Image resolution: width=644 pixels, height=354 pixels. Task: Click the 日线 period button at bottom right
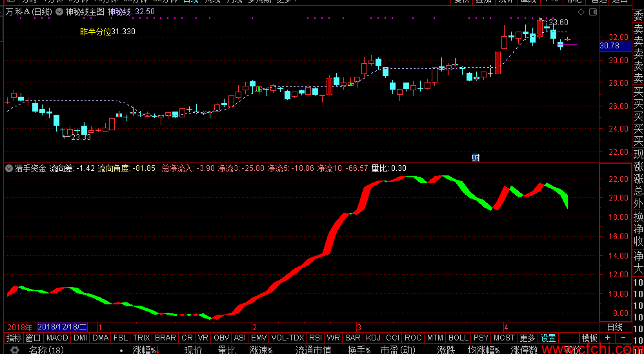tap(614, 328)
